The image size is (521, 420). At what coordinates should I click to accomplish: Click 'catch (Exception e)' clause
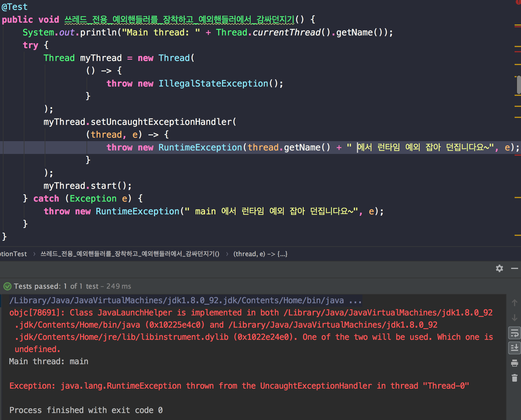(82, 198)
